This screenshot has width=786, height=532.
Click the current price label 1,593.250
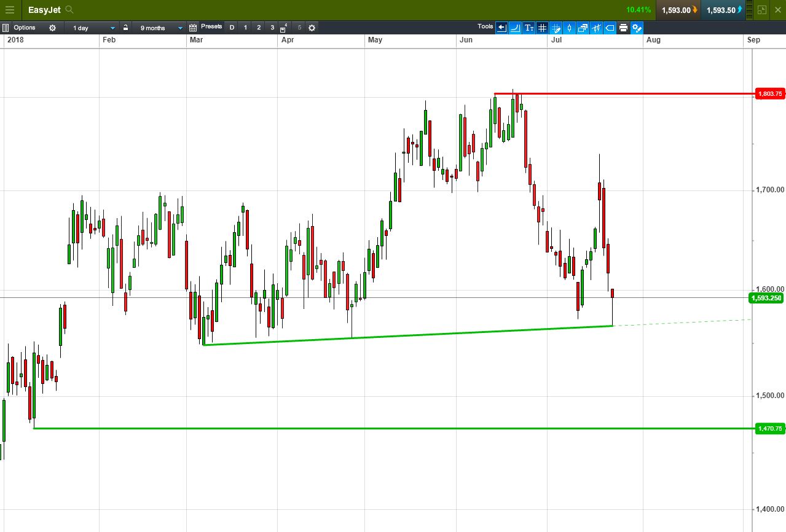(x=766, y=298)
